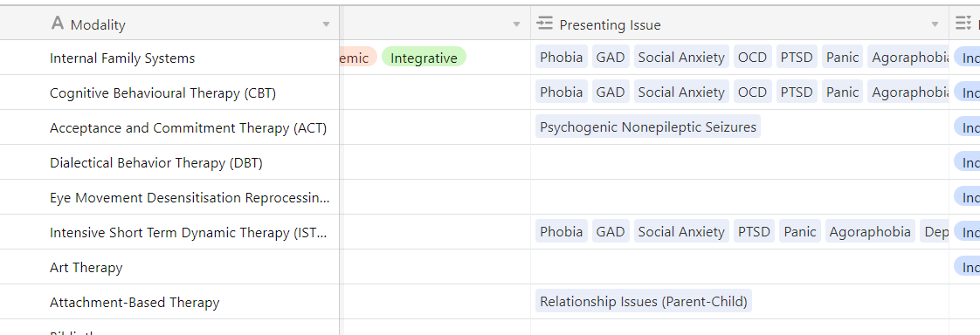This screenshot has width=980, height=335.
Task: Select Eye Movement Desensitisation Reprocessing cell
Action: coord(170,197)
